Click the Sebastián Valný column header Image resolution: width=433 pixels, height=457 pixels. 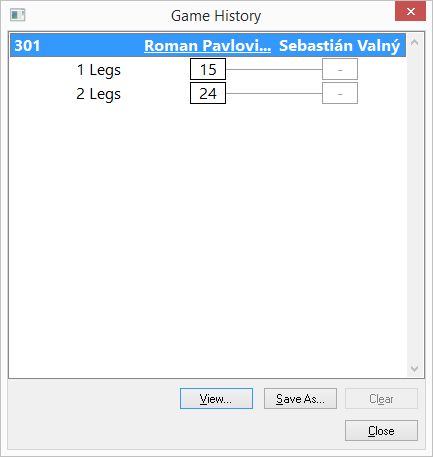click(x=339, y=46)
